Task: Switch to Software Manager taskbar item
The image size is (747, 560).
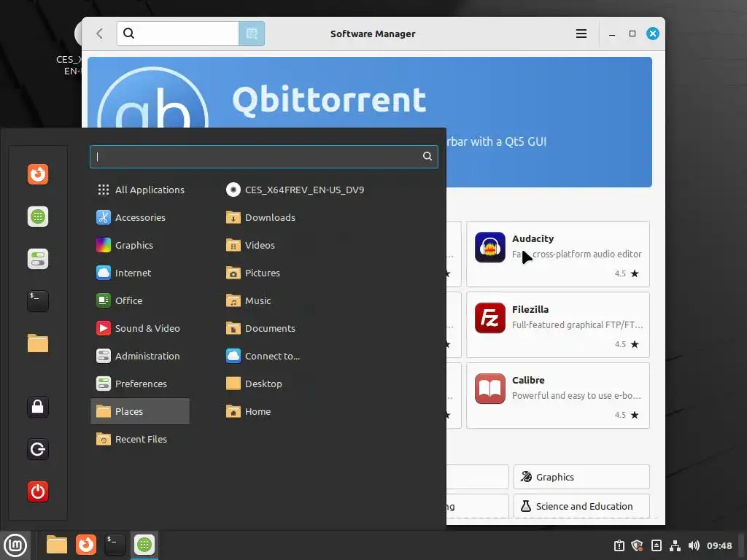Action: (144, 545)
